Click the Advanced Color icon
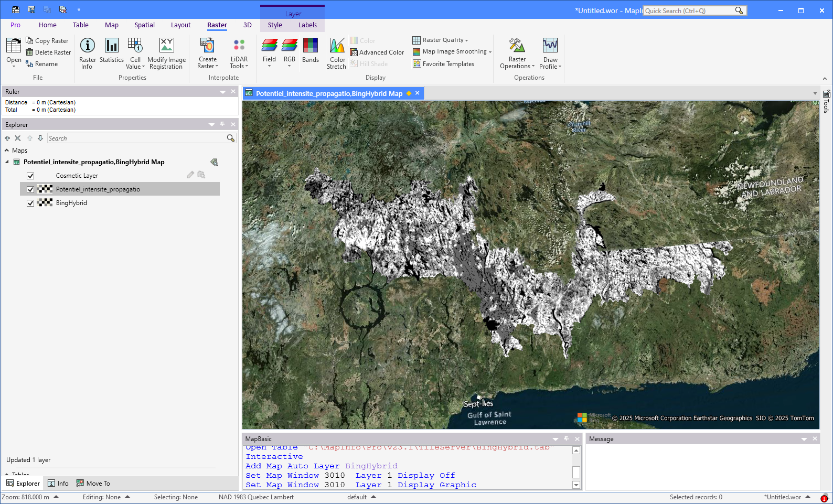This screenshot has width=833, height=504. (x=354, y=52)
